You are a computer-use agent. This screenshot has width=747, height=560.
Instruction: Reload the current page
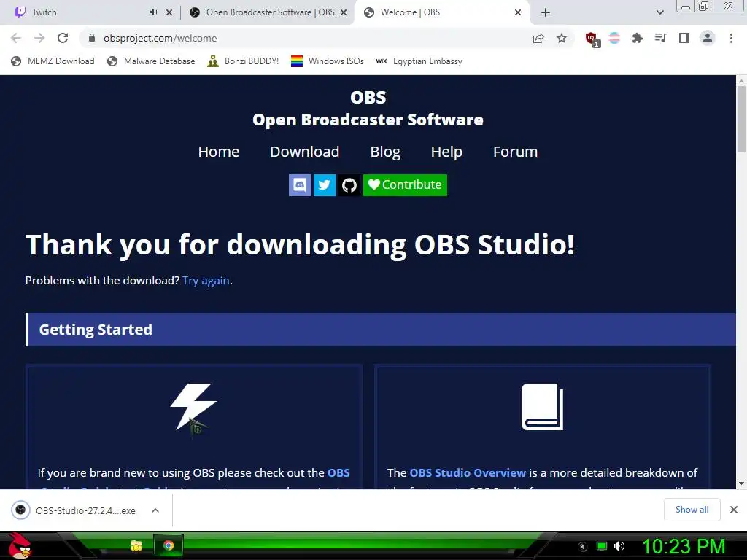[63, 38]
